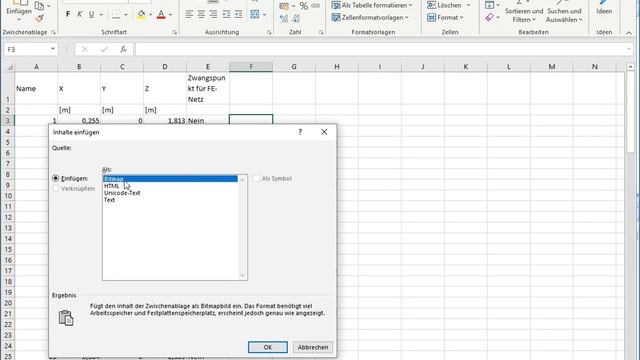Open Zellenformatvorlagen dropdown

click(370, 18)
